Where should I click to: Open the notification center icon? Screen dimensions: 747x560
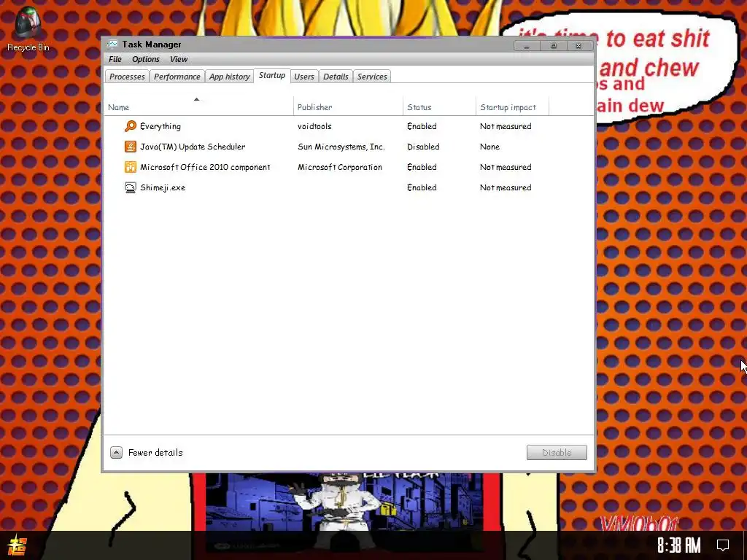(723, 545)
